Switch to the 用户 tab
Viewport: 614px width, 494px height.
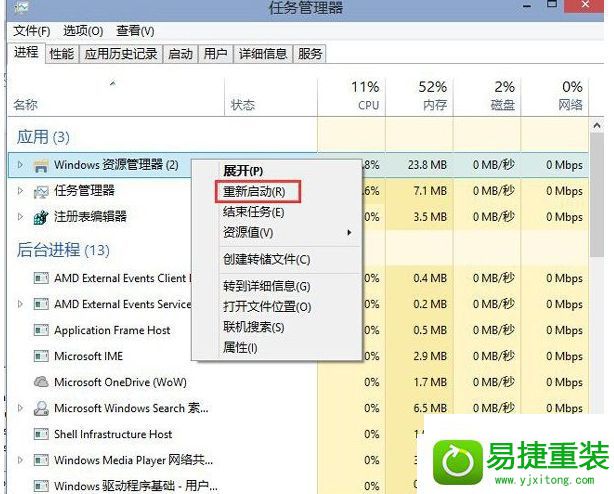tap(216, 54)
